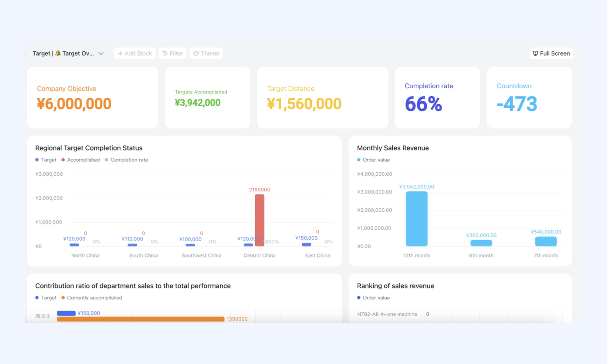Select the Countdown -473 card
607x364 pixels.
tap(529, 98)
